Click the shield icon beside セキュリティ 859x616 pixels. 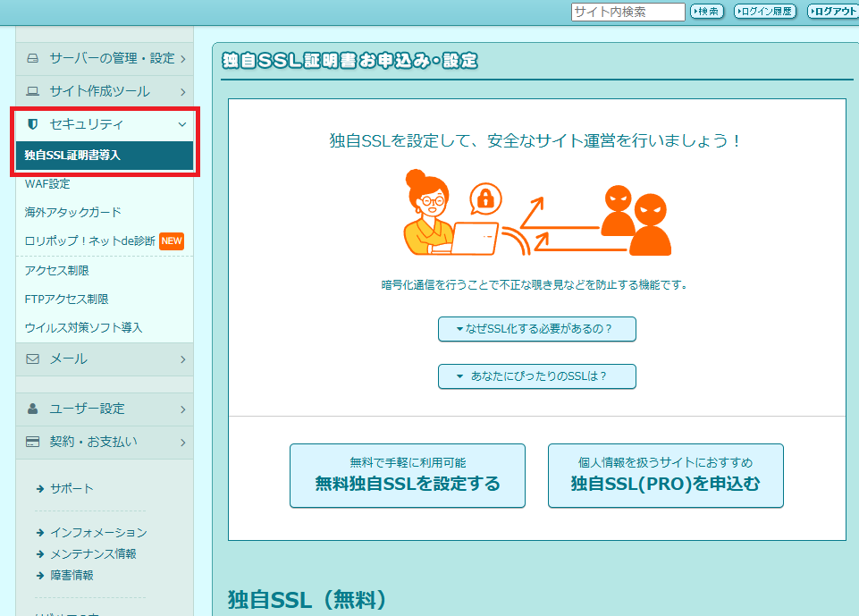click(x=33, y=124)
